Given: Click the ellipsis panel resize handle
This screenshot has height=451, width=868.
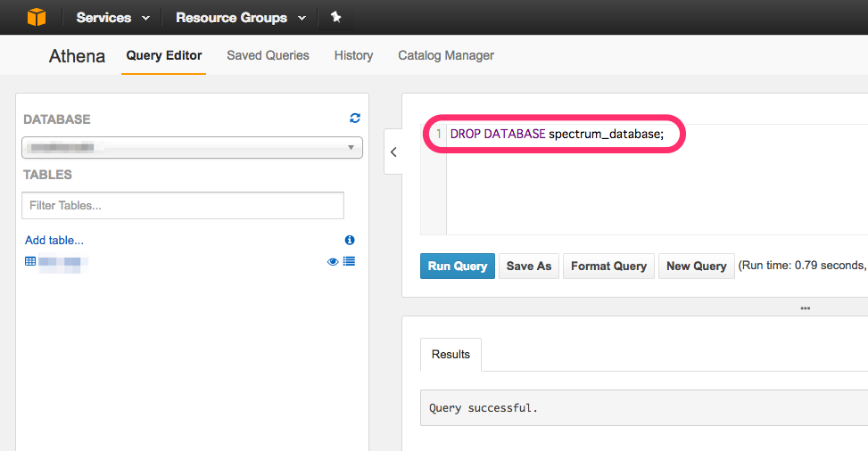Looking at the screenshot, I should coord(806,308).
